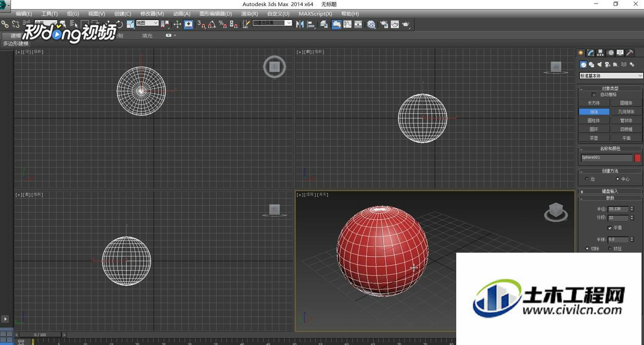Switch to the Modify command panel tab
Screen dimensions: 644x345
coord(591,53)
